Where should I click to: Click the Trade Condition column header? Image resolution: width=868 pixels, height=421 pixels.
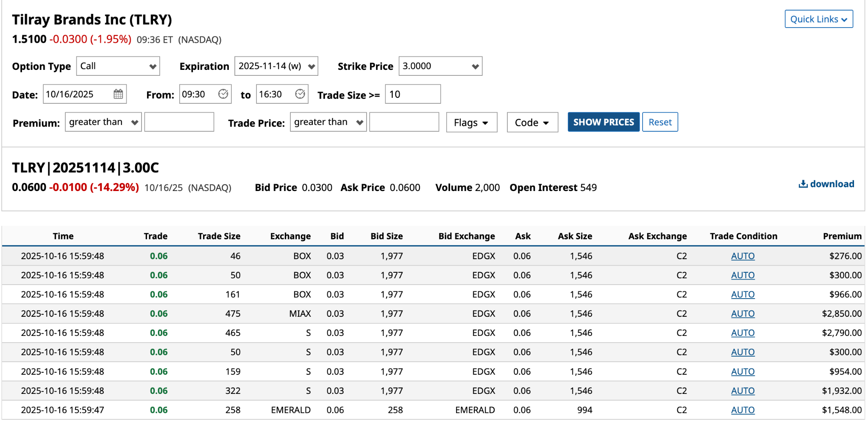tap(744, 236)
